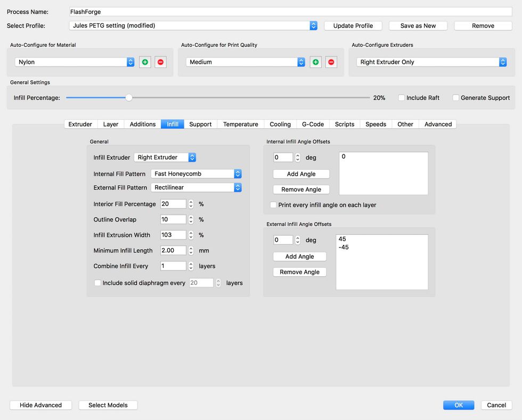
Task: Switch to the Temperature tab
Action: (x=240, y=124)
